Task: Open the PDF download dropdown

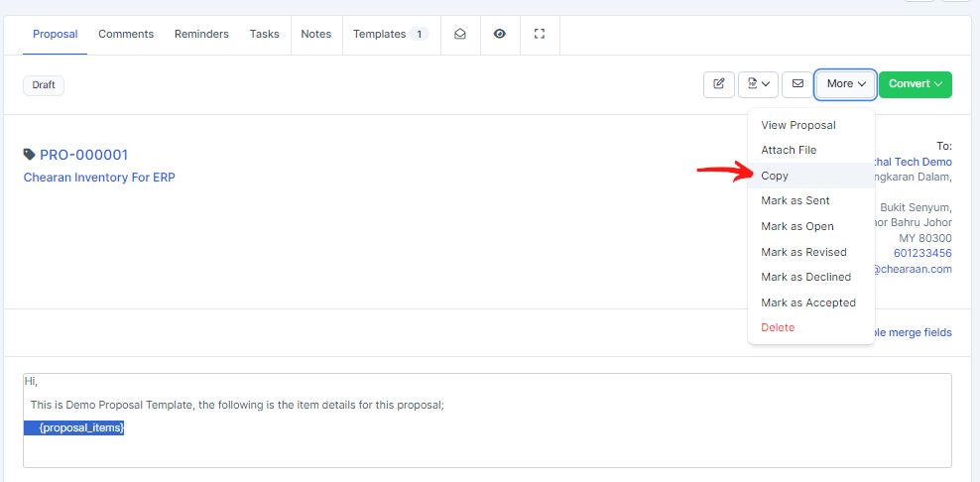Action: click(758, 84)
